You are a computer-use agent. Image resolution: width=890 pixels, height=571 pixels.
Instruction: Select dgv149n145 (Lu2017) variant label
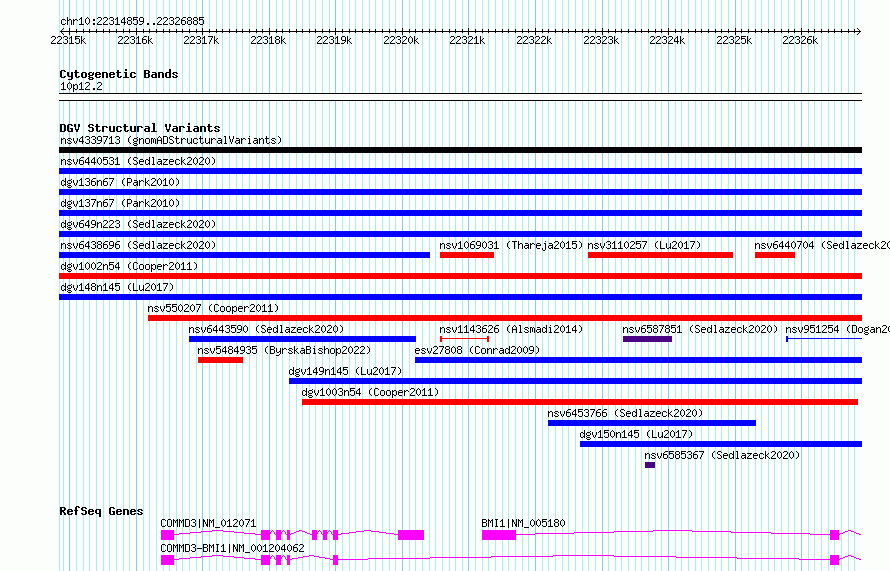pos(345,371)
